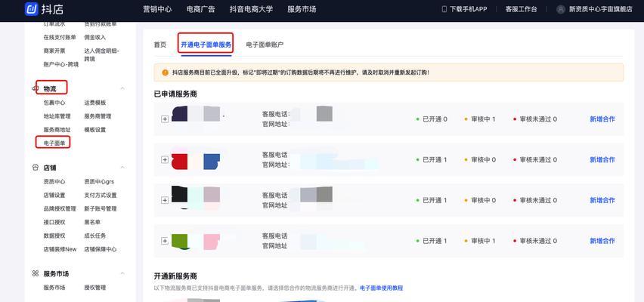
Task: Open 店铺保障中心 in the sidebar
Action: click(x=101, y=249)
